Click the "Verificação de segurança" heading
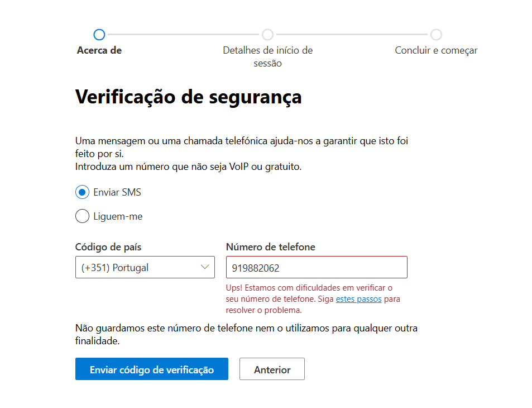The height and width of the screenshot is (408, 532). tap(188, 97)
